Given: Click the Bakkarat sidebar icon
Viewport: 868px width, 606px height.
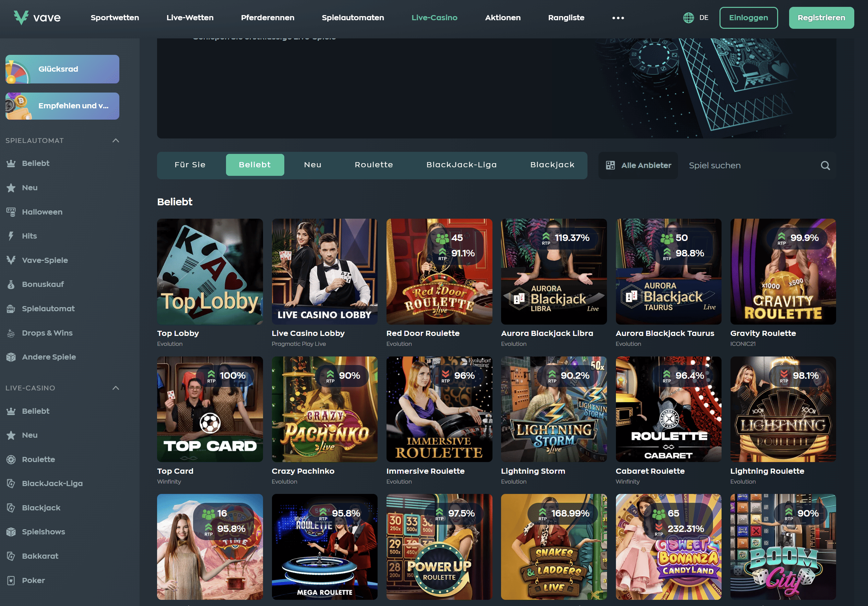Looking at the screenshot, I should pyautogui.click(x=11, y=556).
